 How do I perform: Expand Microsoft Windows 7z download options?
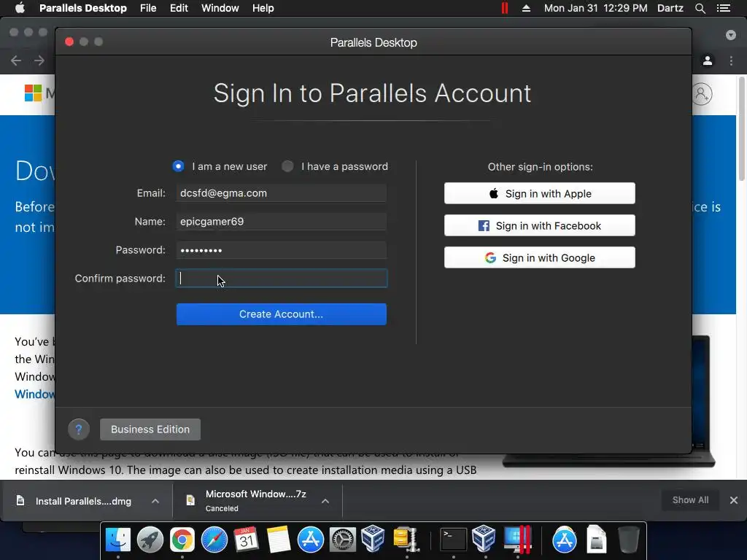[325, 501]
